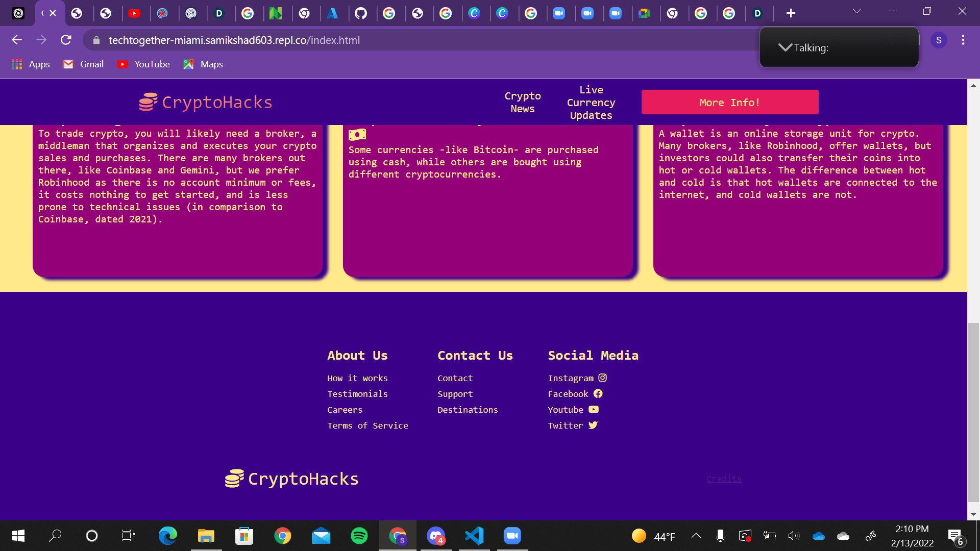
Task: Open Visual Studio Code from taskbar
Action: tap(474, 536)
